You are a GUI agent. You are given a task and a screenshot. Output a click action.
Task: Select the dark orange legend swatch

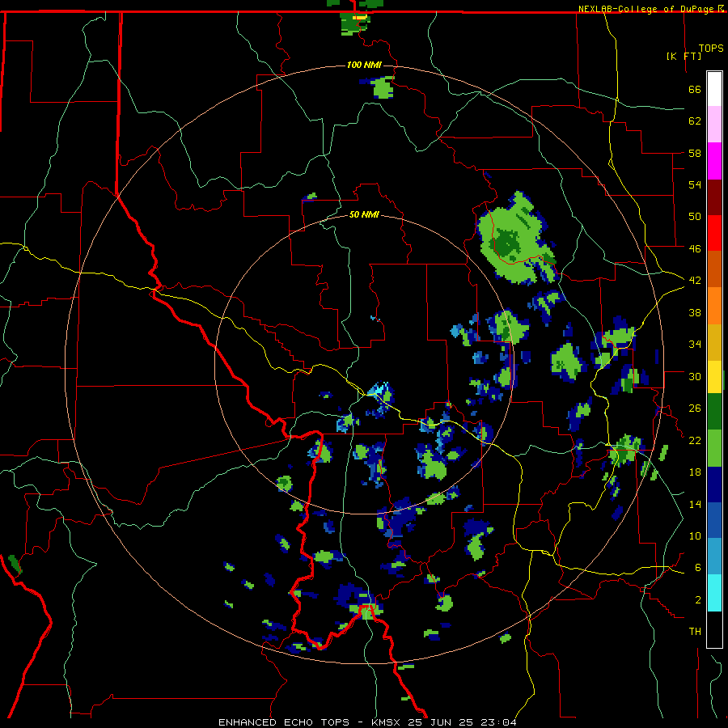pos(714,269)
